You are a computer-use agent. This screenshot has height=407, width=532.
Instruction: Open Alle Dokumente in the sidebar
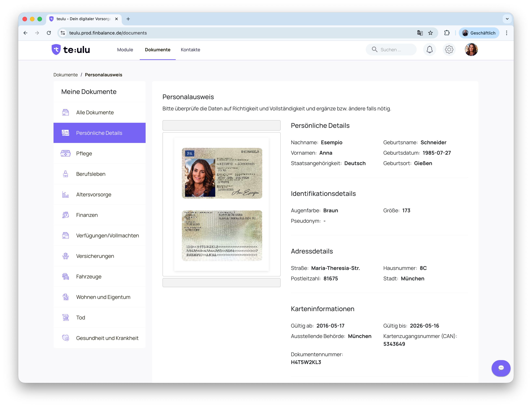click(x=95, y=112)
